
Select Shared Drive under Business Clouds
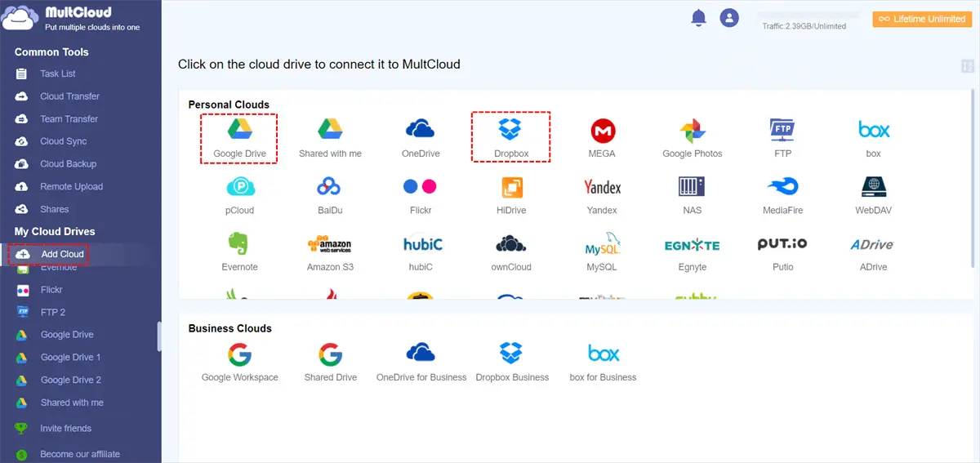[330, 362]
